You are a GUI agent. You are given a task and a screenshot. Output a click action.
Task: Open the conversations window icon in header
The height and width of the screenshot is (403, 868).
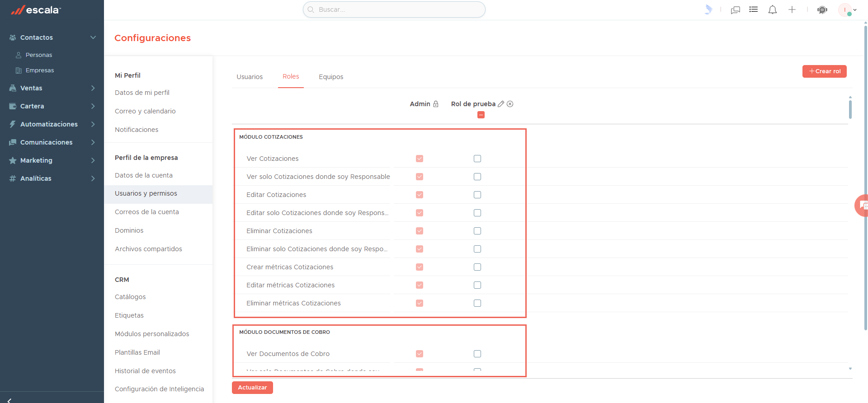tap(736, 10)
